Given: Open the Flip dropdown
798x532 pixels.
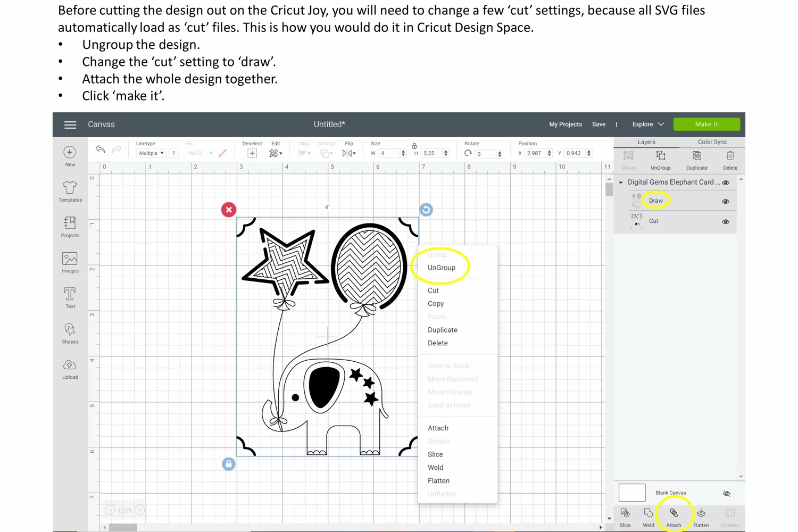Looking at the screenshot, I should point(349,153).
